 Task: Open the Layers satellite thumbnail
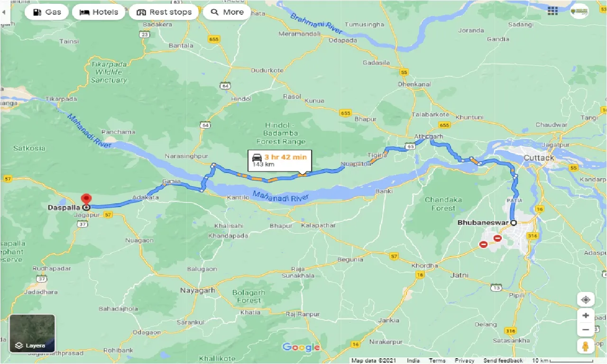click(x=32, y=334)
